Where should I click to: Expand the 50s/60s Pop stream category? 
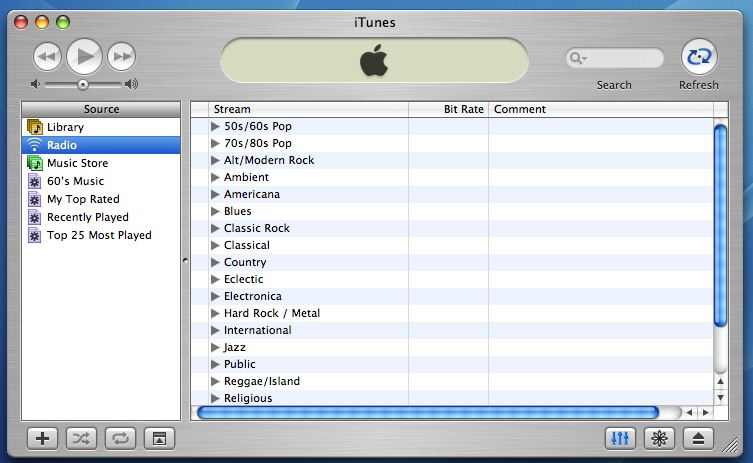(215, 126)
